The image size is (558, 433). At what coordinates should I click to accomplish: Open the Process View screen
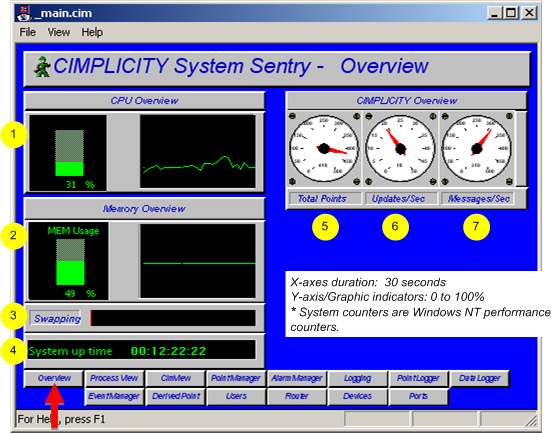pyautogui.click(x=114, y=378)
